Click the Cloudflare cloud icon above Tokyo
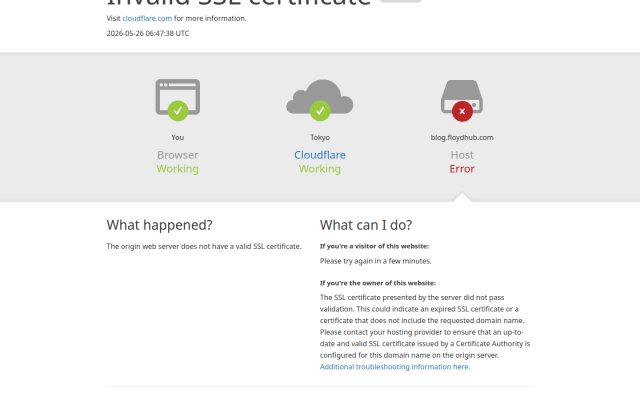 [320, 100]
